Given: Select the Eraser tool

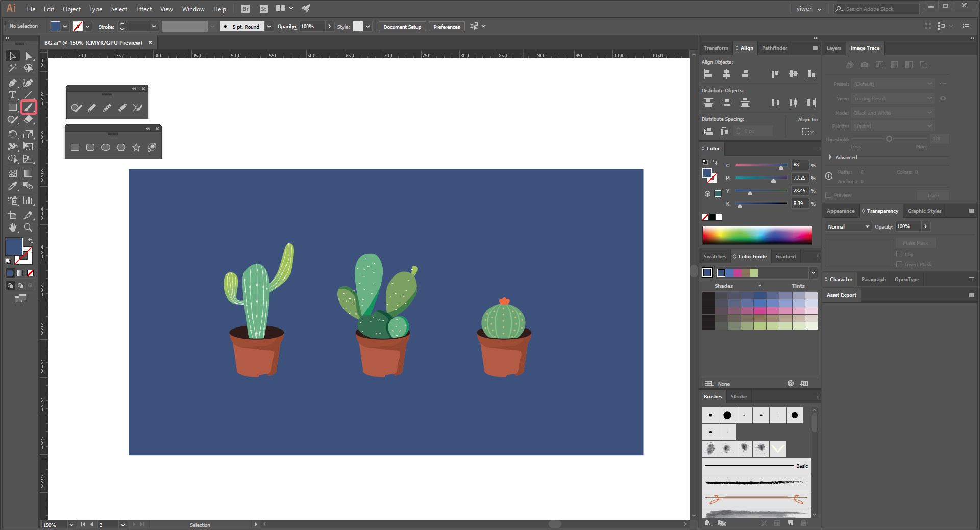Looking at the screenshot, I should (29, 120).
